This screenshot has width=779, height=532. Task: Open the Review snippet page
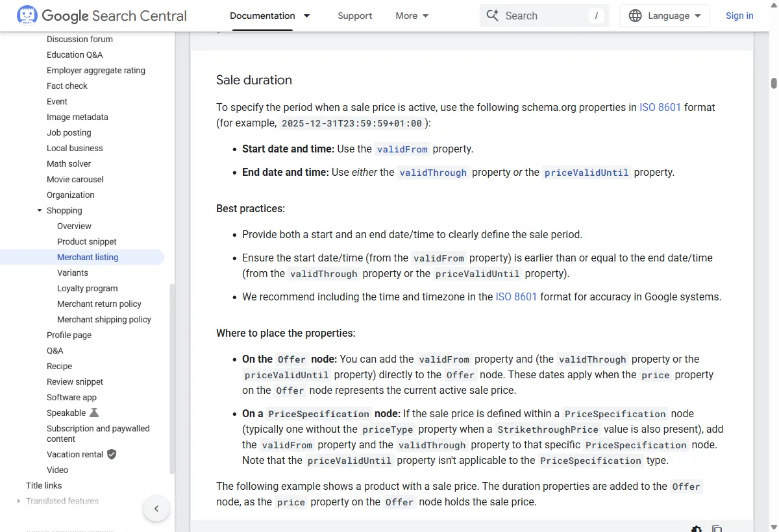(x=75, y=381)
